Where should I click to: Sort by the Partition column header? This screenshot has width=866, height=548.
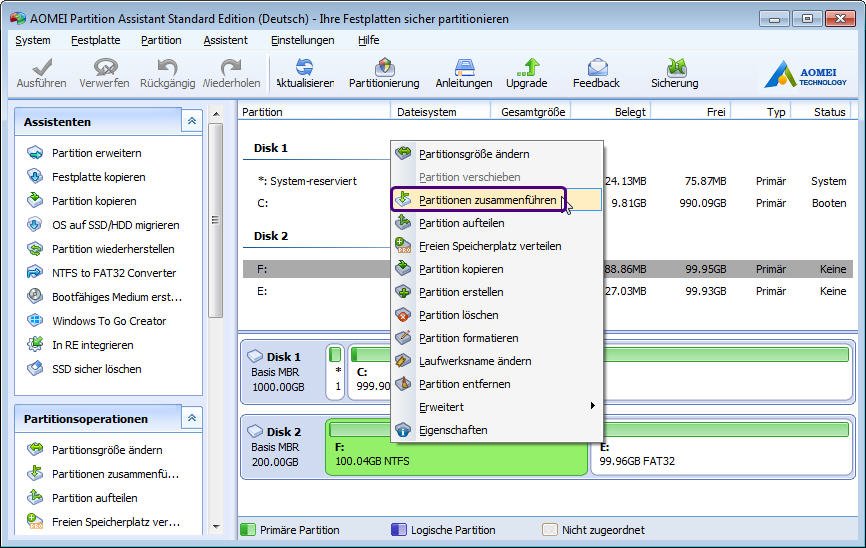[x=314, y=112]
